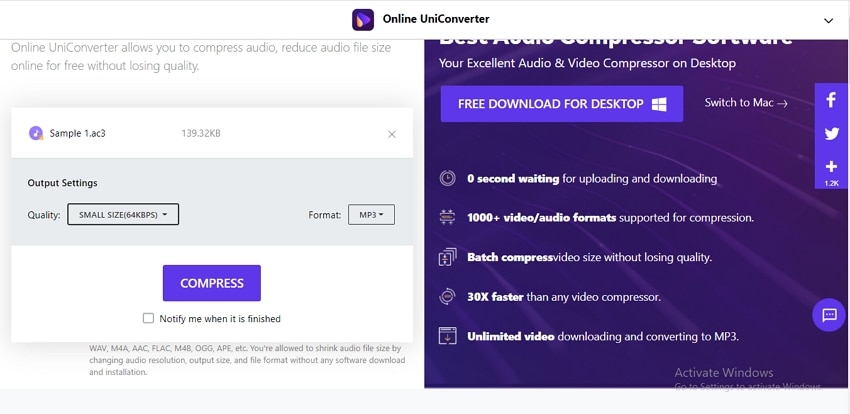Select the Sample 1.ac3 file name

tap(78, 133)
